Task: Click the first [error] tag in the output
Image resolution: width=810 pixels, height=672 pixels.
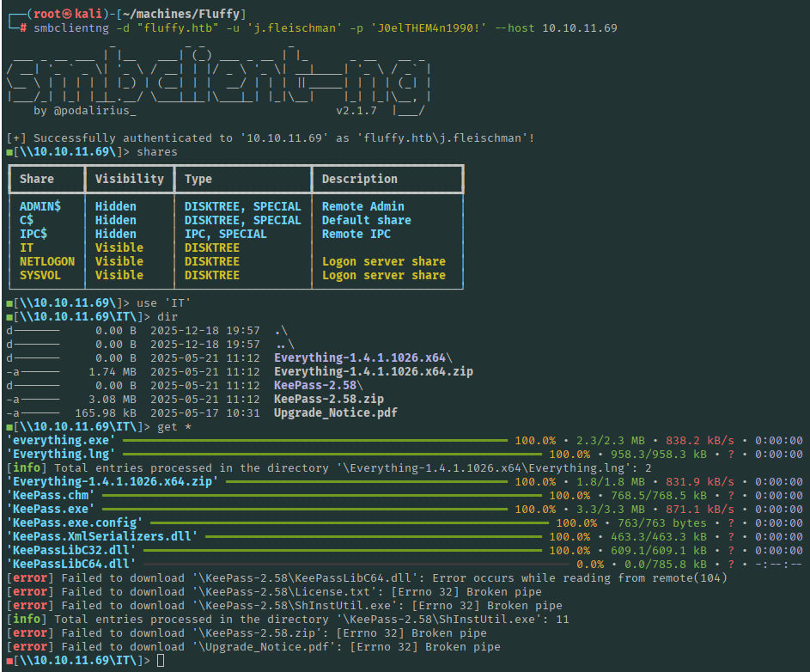Action: pyautogui.click(x=29, y=577)
